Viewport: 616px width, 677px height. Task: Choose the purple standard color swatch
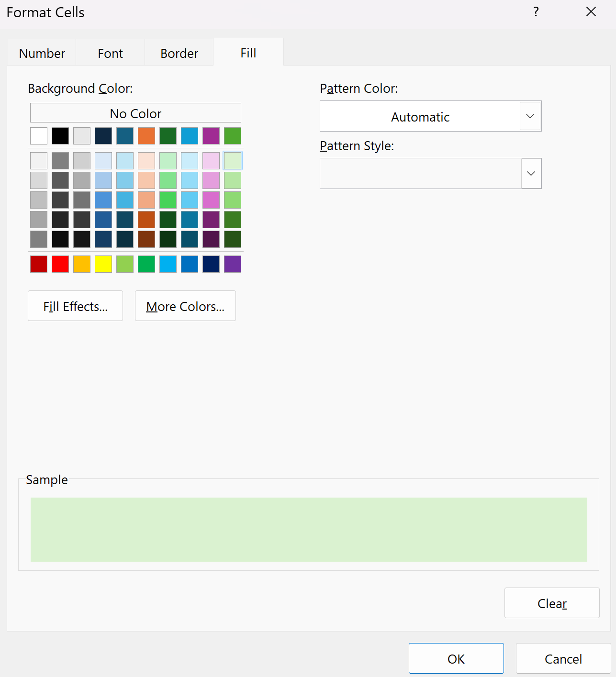(x=233, y=264)
